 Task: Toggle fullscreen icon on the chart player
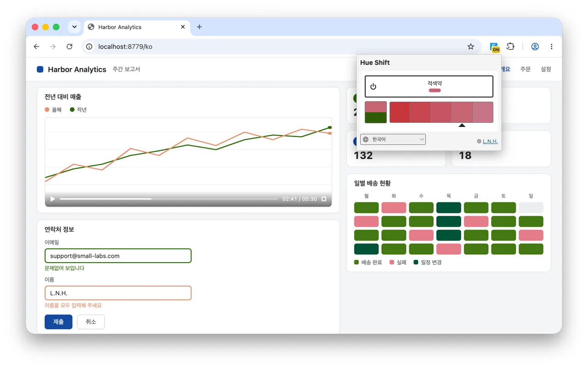click(324, 199)
